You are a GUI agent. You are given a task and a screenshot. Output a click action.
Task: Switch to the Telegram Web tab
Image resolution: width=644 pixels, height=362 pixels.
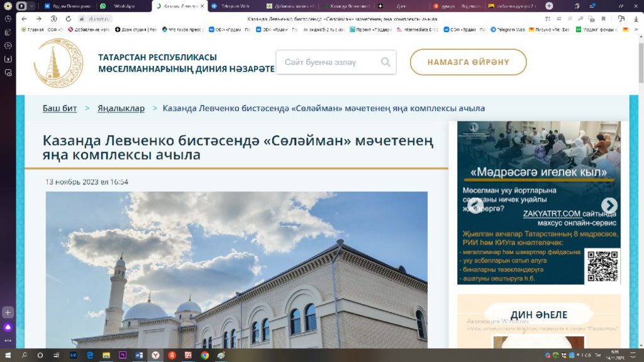pos(235,6)
